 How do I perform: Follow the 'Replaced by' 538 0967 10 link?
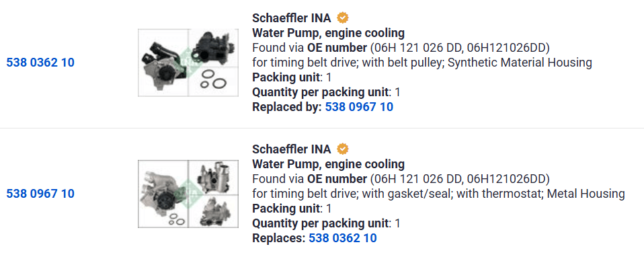click(x=359, y=108)
